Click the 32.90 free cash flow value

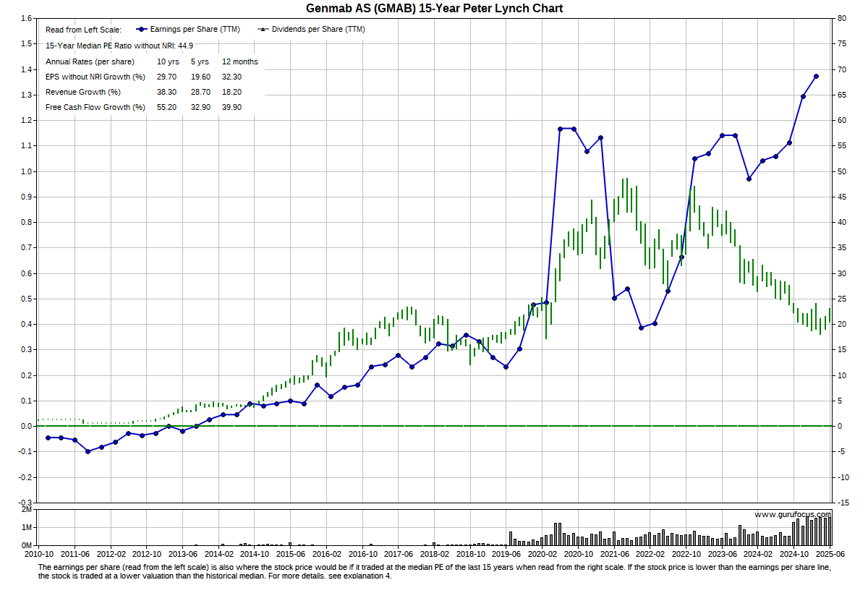[x=200, y=107]
